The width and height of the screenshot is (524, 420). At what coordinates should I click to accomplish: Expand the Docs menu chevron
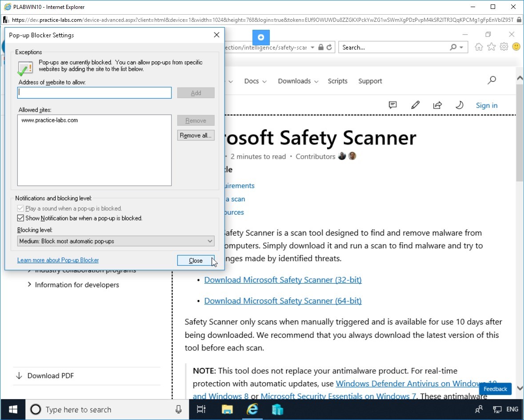point(264,81)
